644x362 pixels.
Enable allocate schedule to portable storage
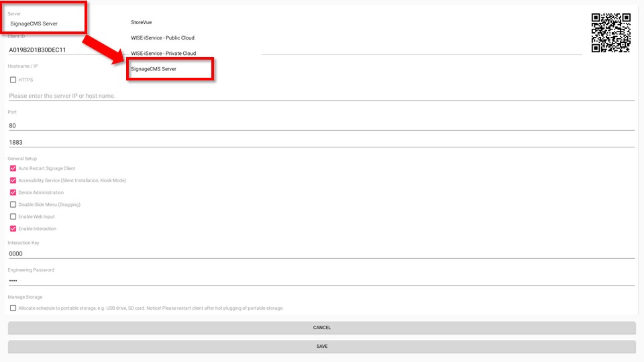click(x=13, y=308)
